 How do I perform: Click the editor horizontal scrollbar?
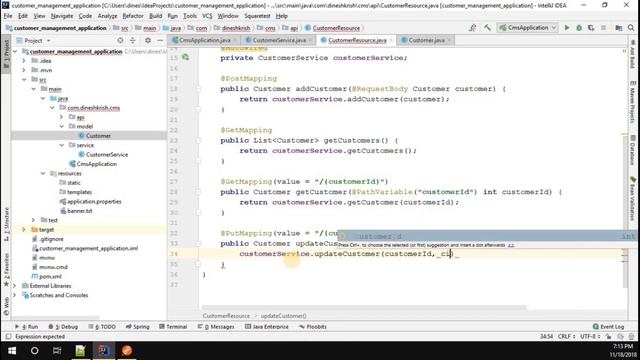[x=364, y=307]
